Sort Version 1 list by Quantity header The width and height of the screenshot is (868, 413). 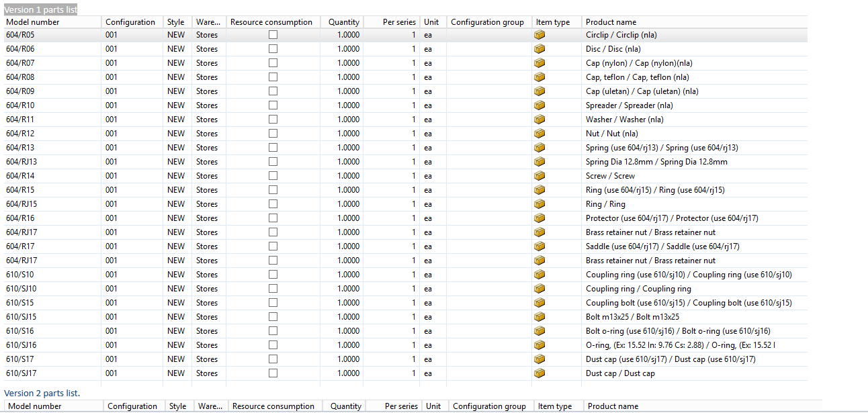[x=342, y=22]
